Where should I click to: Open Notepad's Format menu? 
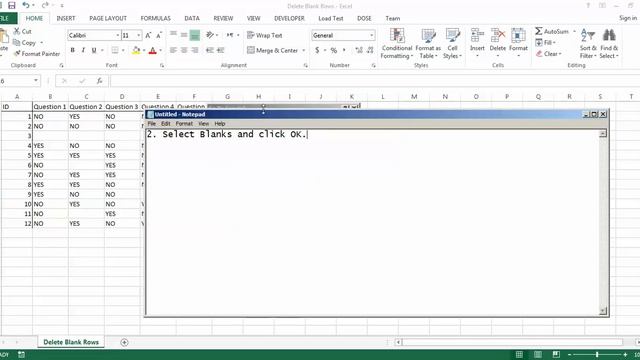[x=184, y=123]
